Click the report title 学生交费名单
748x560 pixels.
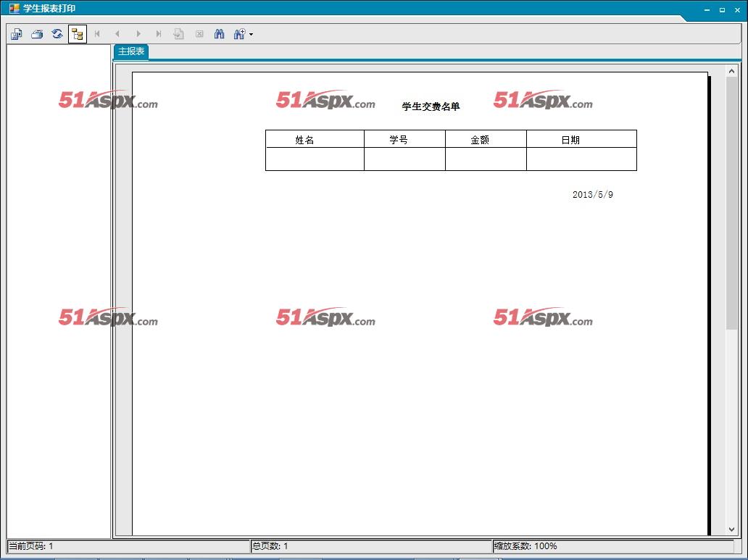431,106
